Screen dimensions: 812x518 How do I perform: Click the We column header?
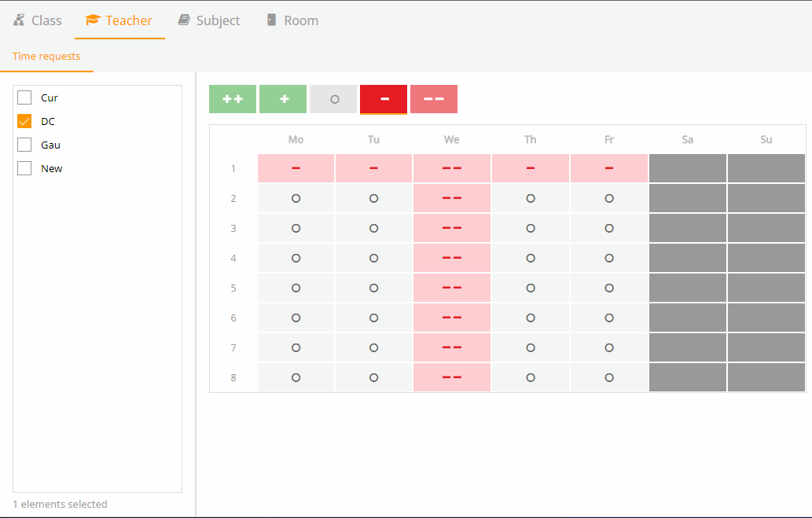click(451, 139)
